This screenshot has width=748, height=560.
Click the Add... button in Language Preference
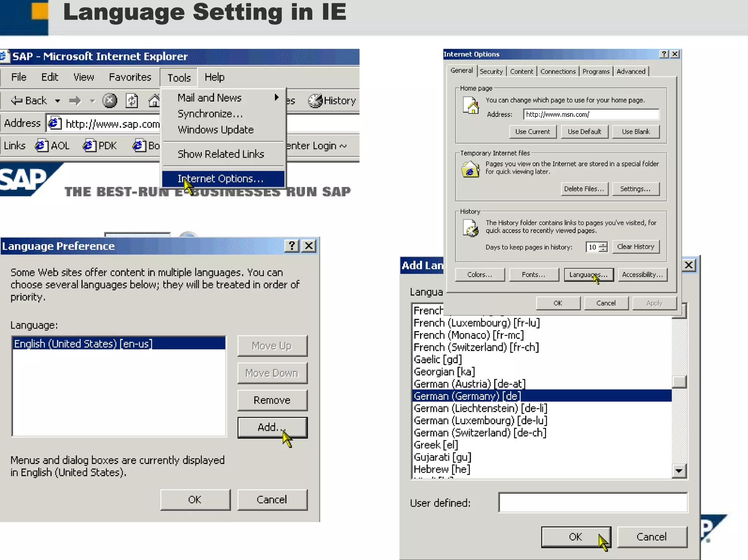point(272,427)
